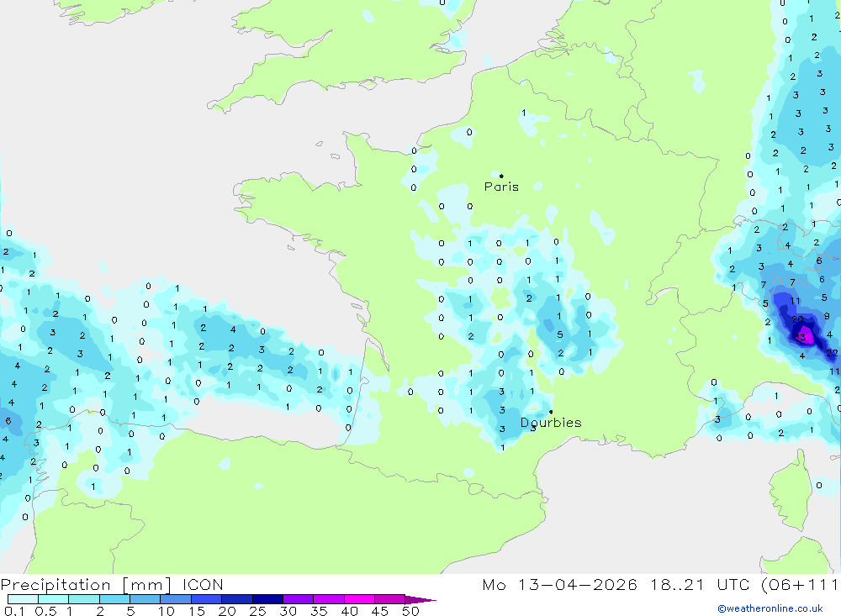Click the legend label "45"
The image size is (841, 616).
380,611
